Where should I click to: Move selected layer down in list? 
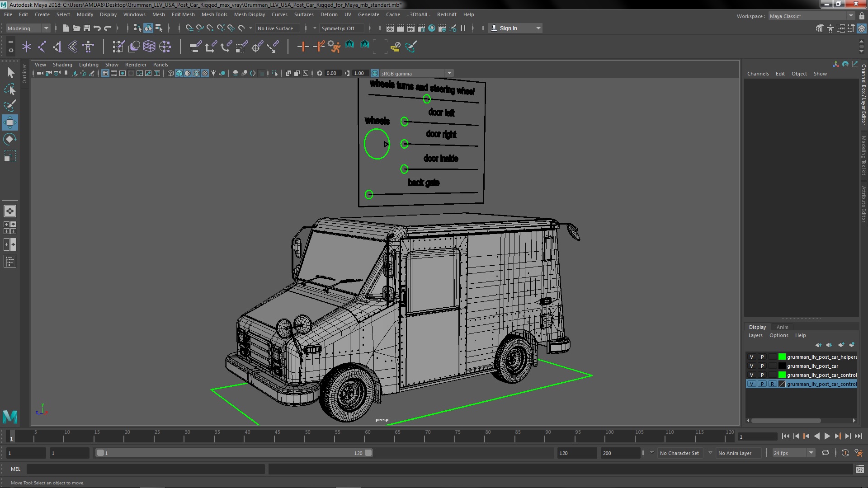(x=829, y=345)
